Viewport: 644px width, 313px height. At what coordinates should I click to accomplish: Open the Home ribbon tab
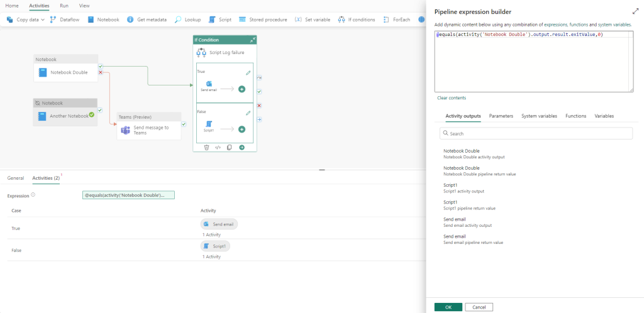tap(11, 6)
